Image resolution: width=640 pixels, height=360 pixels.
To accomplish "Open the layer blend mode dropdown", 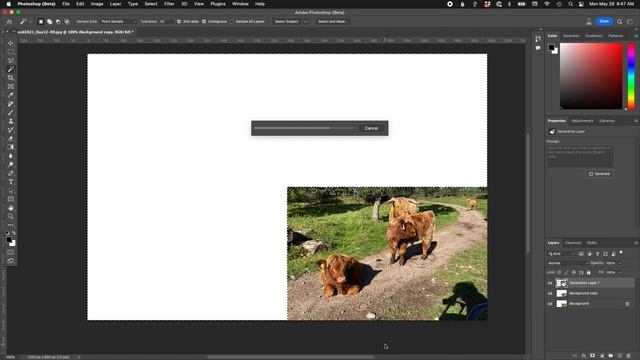I will [x=567, y=263].
